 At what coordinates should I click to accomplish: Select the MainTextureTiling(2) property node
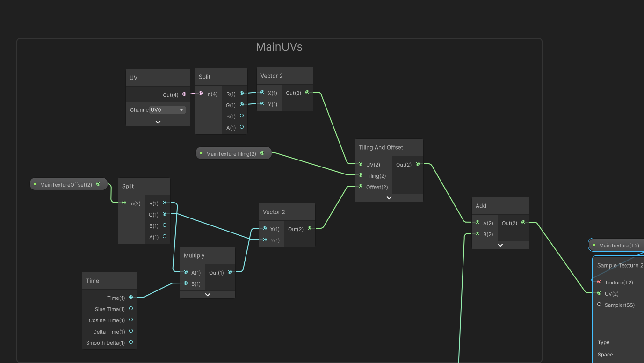tap(232, 153)
